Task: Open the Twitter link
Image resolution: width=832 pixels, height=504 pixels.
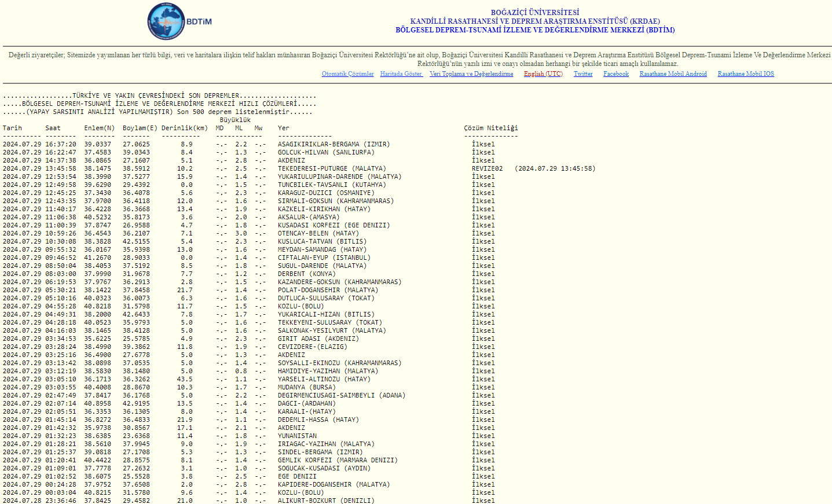Action: tap(583, 74)
